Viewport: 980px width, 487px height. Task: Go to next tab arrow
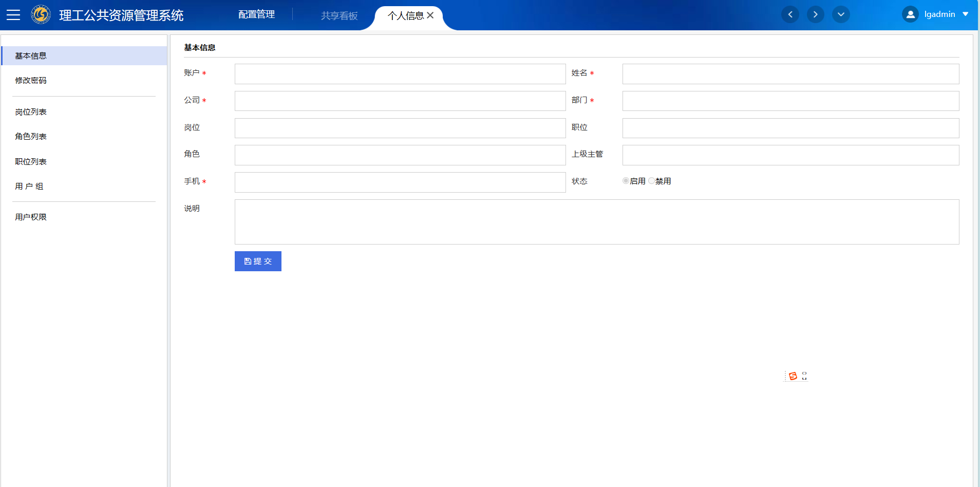[815, 14]
